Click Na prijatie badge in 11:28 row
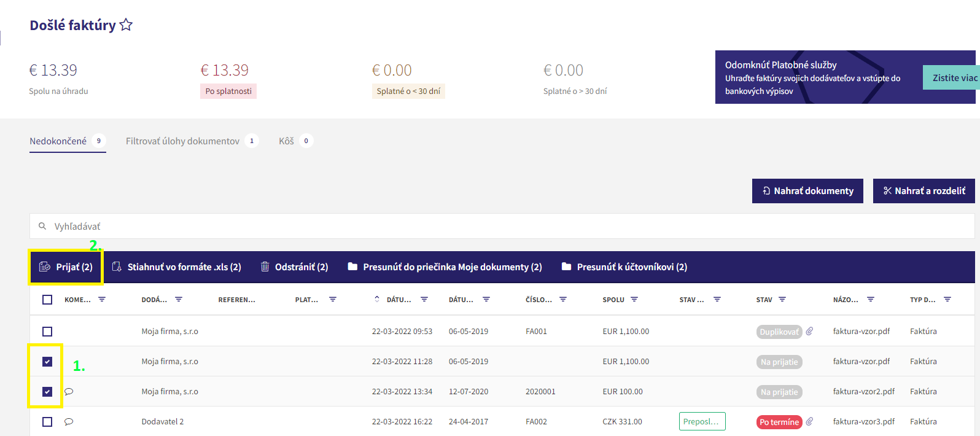This screenshot has width=980, height=436. click(779, 362)
